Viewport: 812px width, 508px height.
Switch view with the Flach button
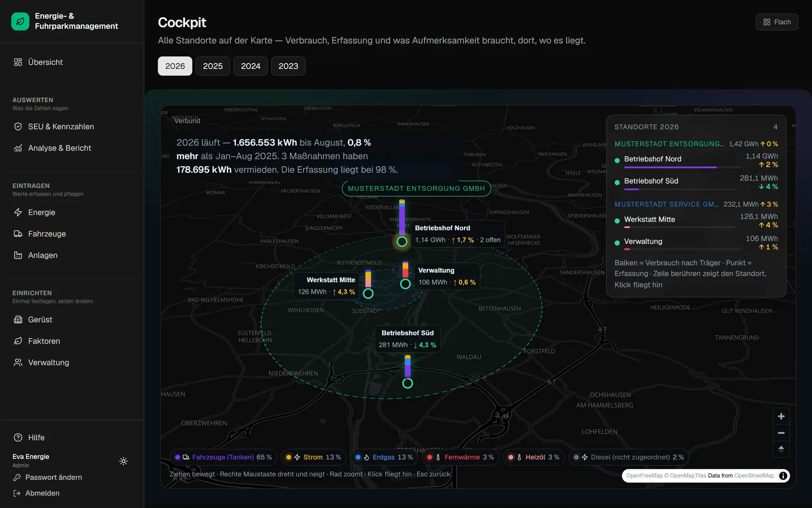[777, 22]
